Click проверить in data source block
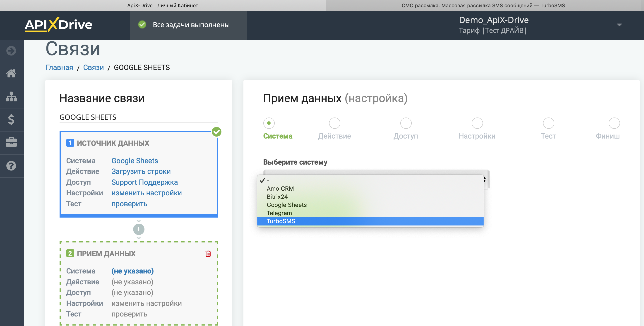 click(x=129, y=204)
